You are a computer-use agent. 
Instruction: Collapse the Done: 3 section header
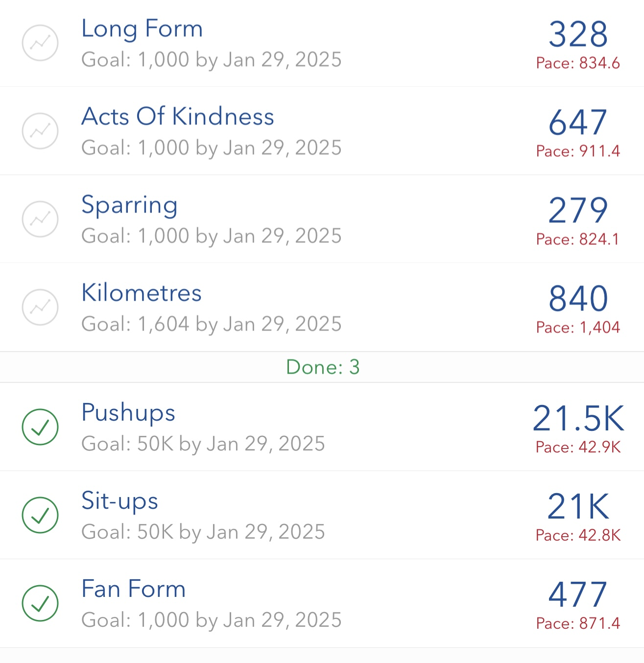point(322,367)
